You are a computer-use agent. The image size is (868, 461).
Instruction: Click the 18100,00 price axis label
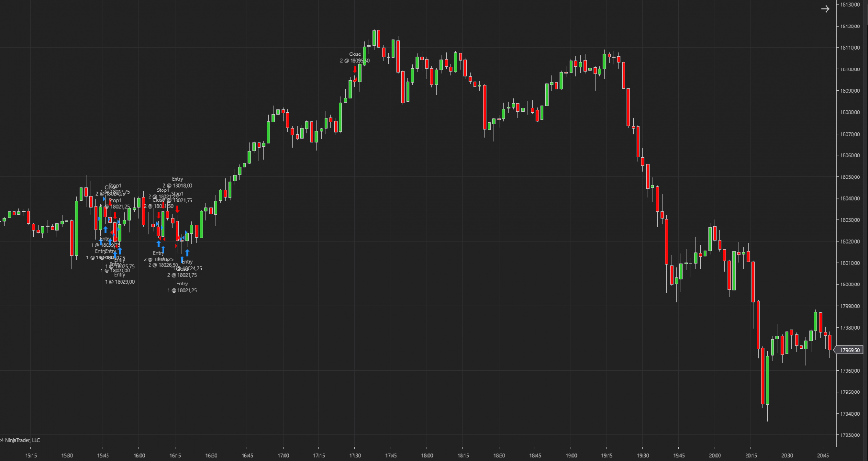(x=850, y=69)
